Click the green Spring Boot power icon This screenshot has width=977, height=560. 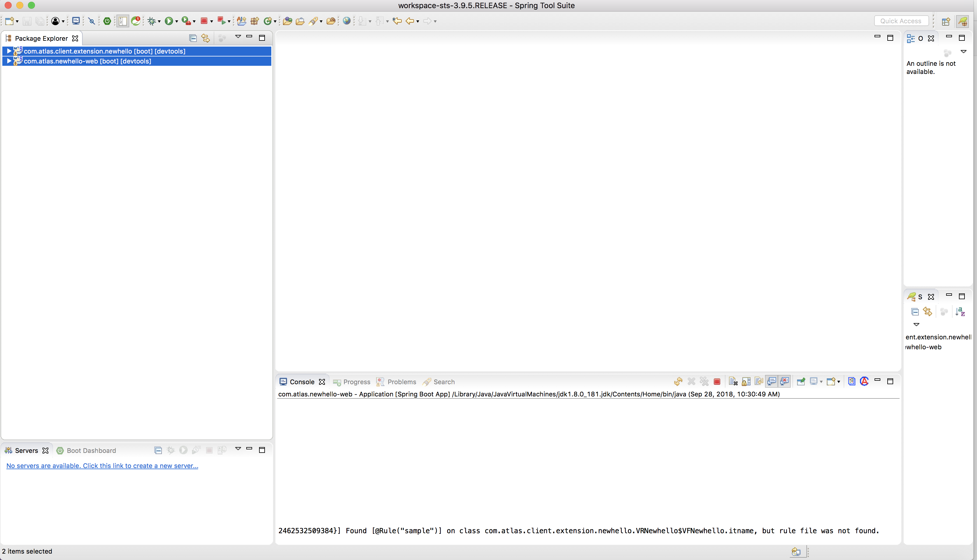[x=107, y=21]
